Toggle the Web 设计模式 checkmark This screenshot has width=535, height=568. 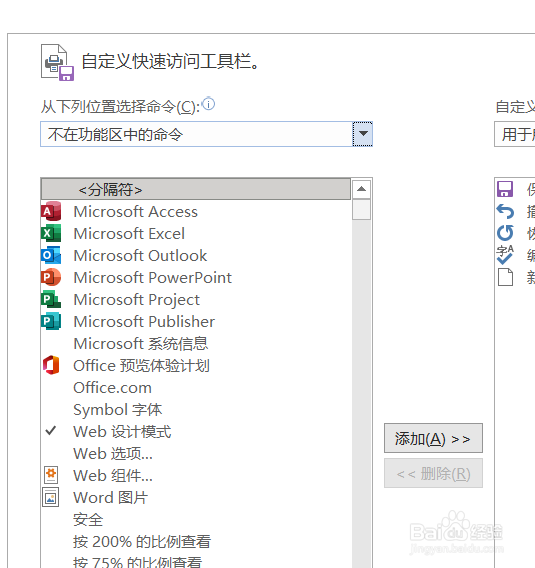click(x=51, y=431)
